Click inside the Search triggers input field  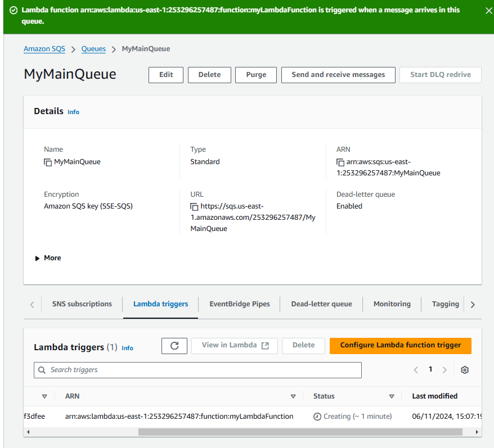197,370
